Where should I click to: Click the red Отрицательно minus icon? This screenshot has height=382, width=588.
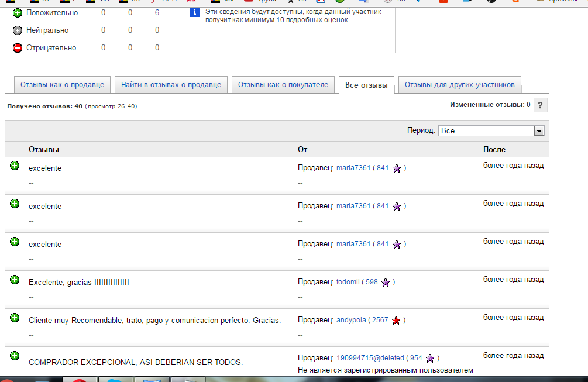18,48
